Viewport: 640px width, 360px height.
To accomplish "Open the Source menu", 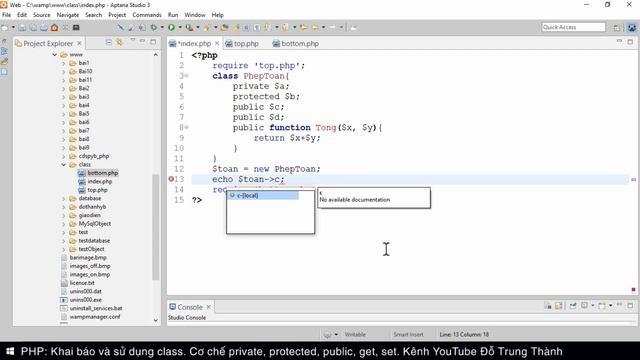I will click(x=42, y=15).
